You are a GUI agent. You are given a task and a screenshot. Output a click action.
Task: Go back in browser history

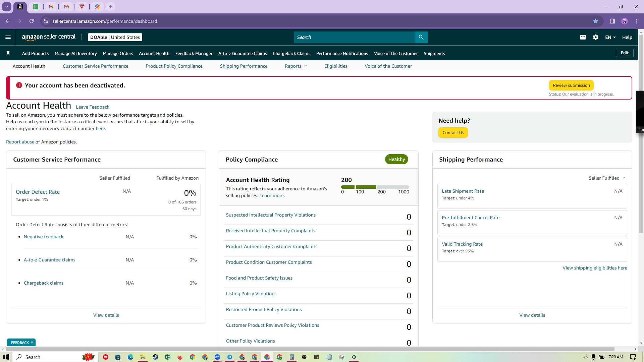click(x=7, y=21)
